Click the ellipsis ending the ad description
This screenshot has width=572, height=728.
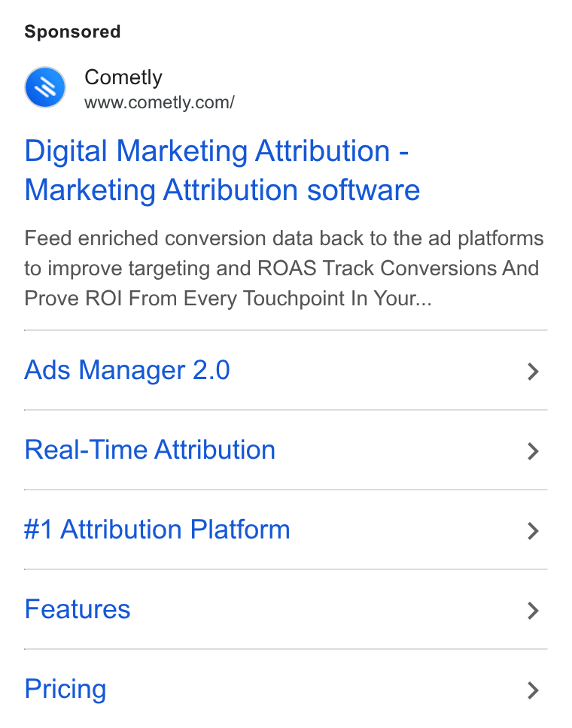click(424, 302)
